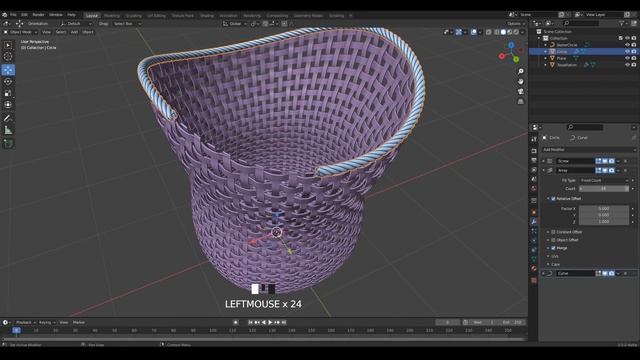
Task: Click the viewport zoom magnifier icon
Action: (521, 71)
